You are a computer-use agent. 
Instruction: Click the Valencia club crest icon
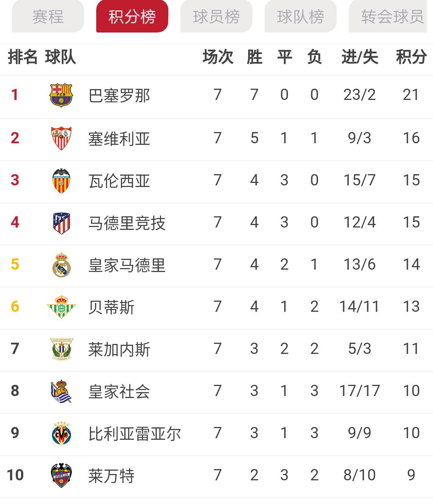[x=62, y=180]
